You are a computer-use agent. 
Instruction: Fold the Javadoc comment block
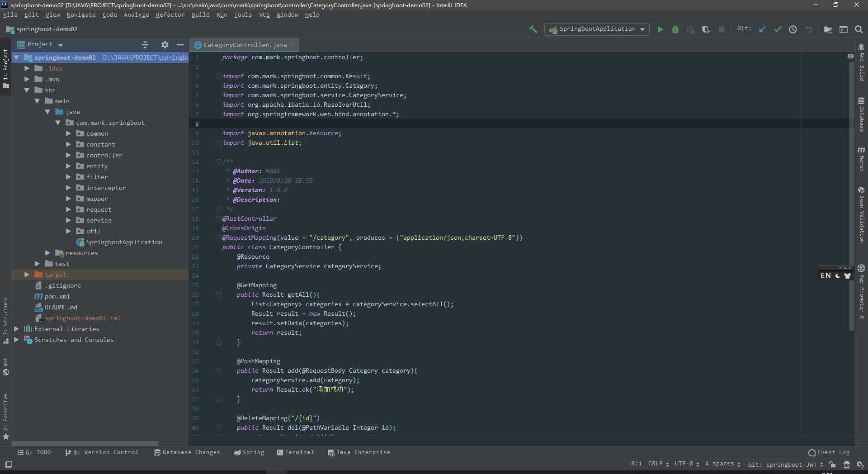point(219,161)
